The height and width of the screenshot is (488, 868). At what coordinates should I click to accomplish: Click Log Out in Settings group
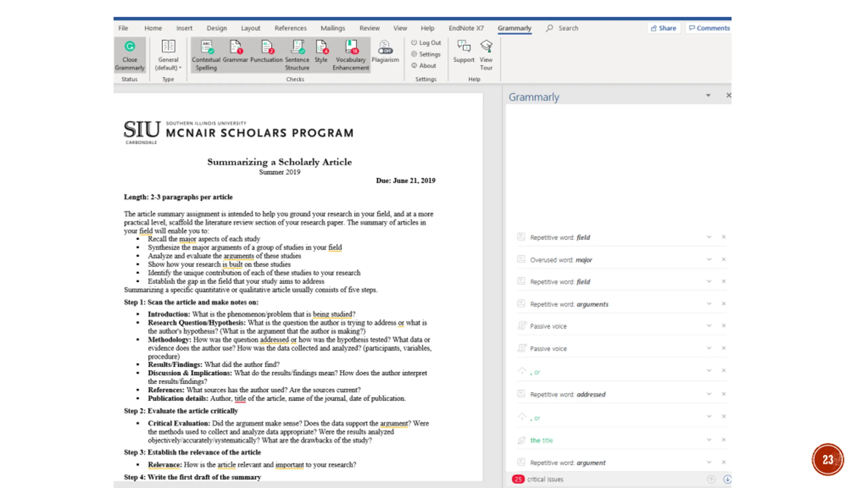point(426,43)
